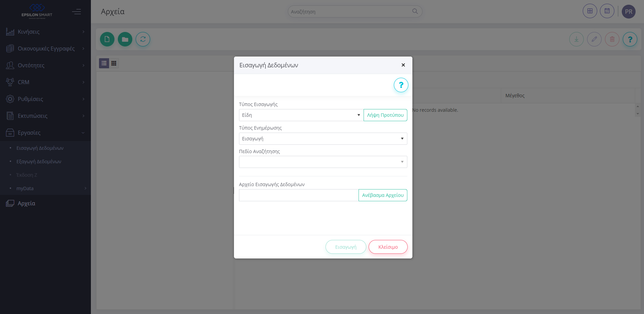
Task: Expand the Κινήσεις sidebar menu
Action: 45,32
